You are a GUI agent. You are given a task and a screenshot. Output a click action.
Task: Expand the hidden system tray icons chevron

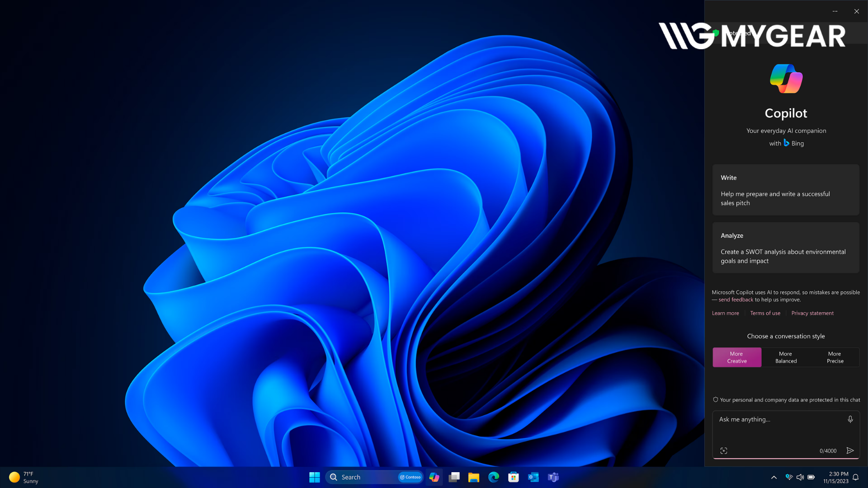pyautogui.click(x=774, y=477)
